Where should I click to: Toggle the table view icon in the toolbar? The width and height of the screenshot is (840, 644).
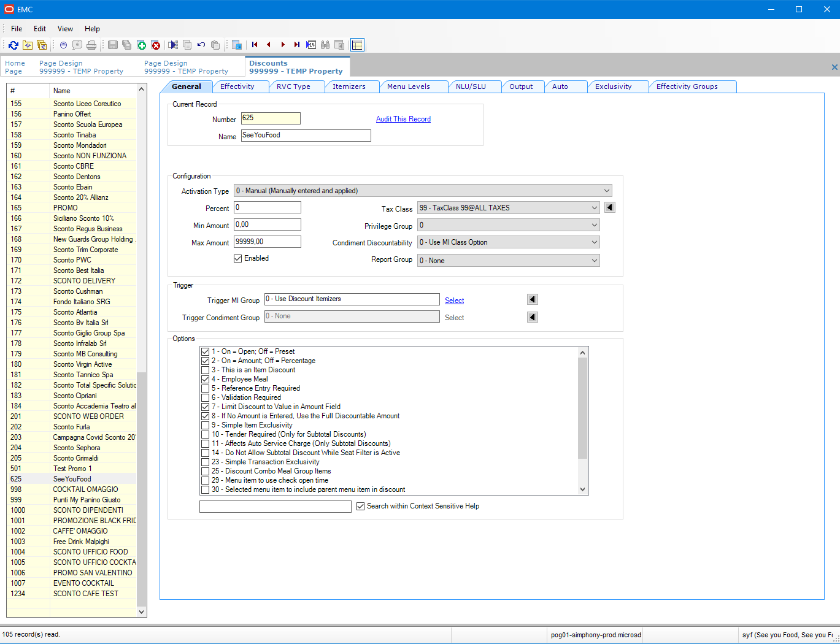(357, 45)
